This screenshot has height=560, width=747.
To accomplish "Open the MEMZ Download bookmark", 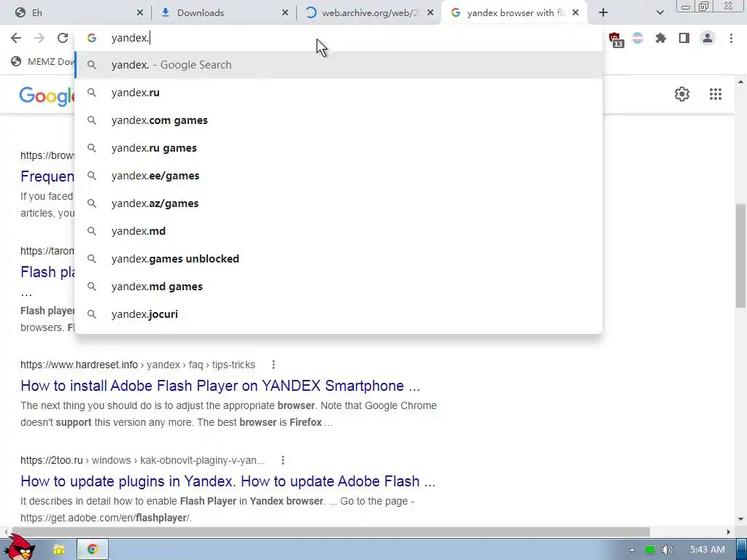I will (42, 61).
